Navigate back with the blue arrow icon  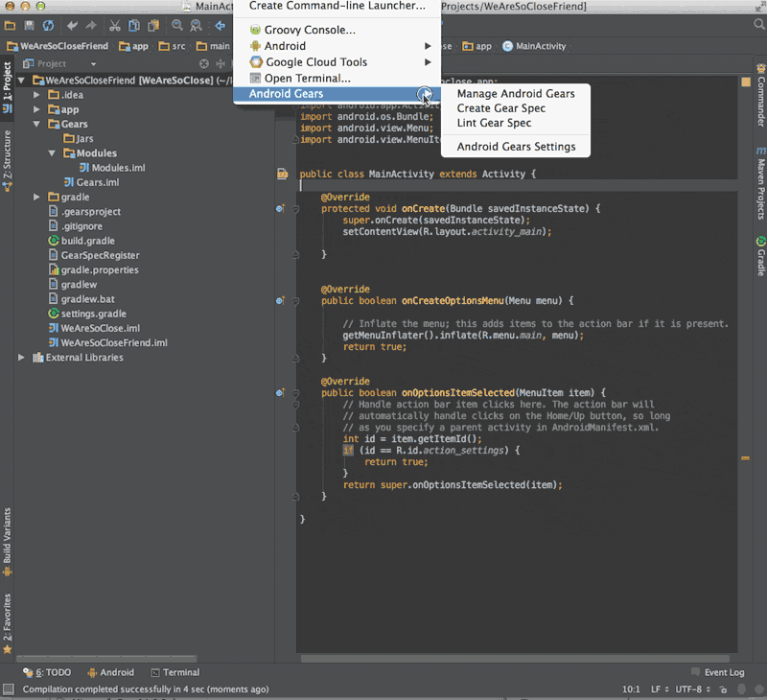pyautogui.click(x=221, y=26)
